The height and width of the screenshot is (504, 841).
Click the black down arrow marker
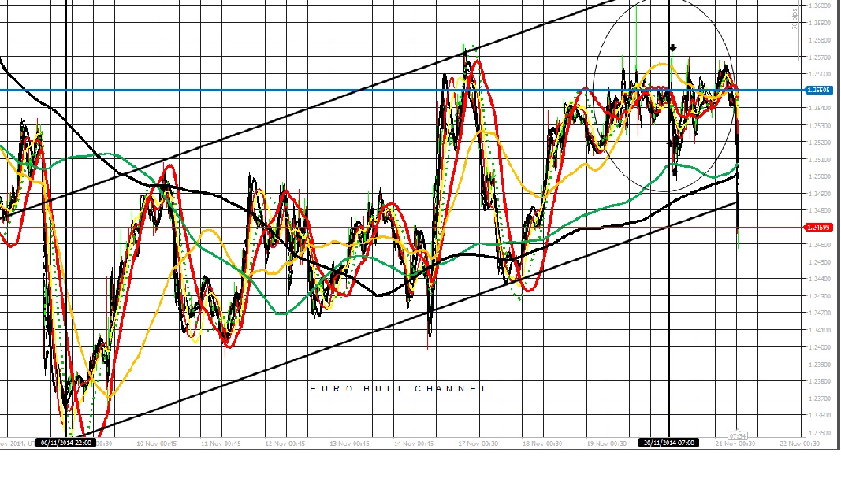point(672,48)
